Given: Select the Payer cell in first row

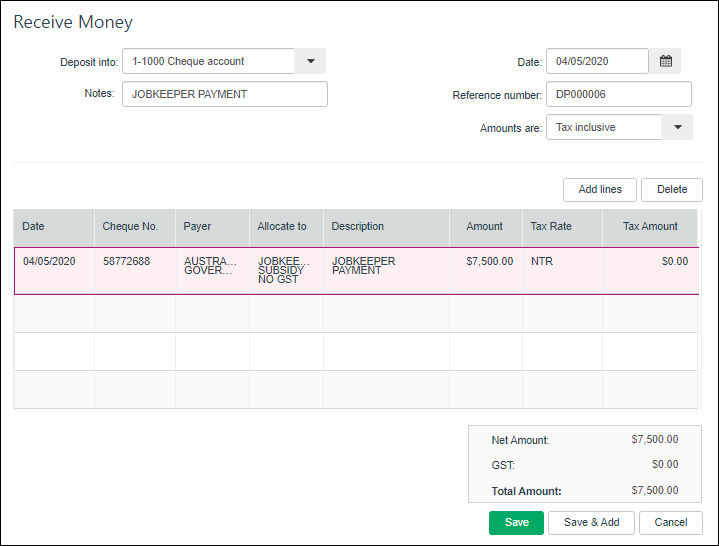Looking at the screenshot, I should [x=212, y=269].
